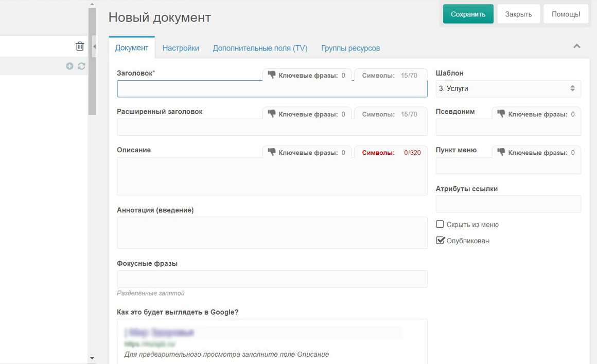Click the Закрыть button
This screenshot has height=364, width=597.
[x=519, y=14]
